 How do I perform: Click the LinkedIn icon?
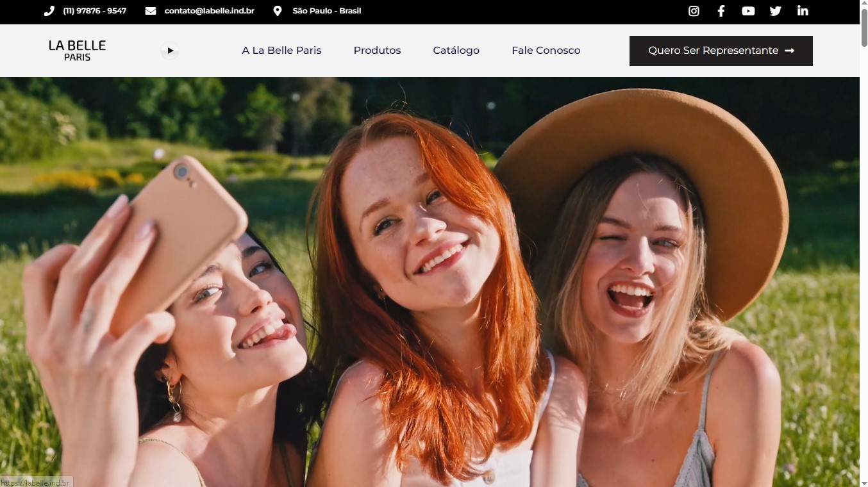click(803, 11)
